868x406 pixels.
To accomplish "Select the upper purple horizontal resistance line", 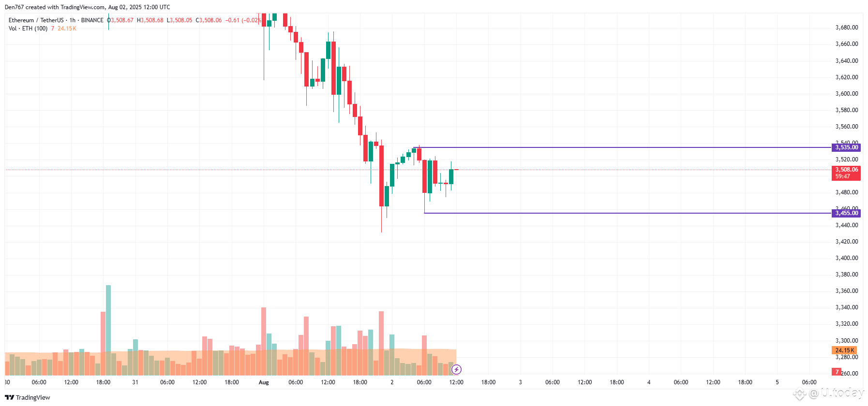I will (624, 147).
